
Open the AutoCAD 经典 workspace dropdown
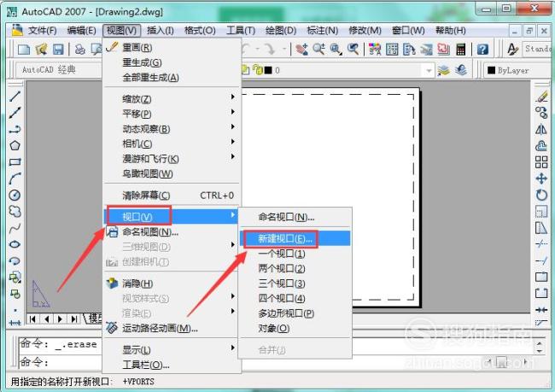coord(60,69)
